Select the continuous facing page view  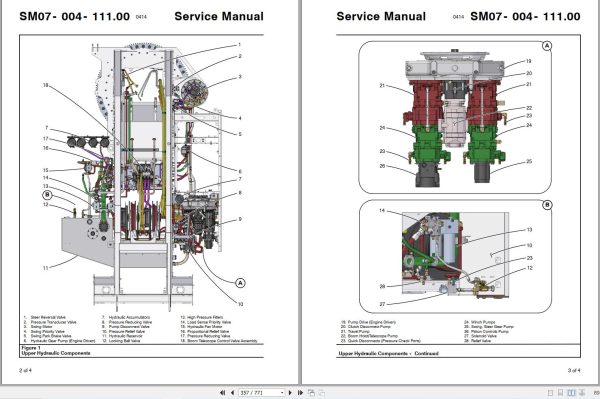(x=582, y=392)
